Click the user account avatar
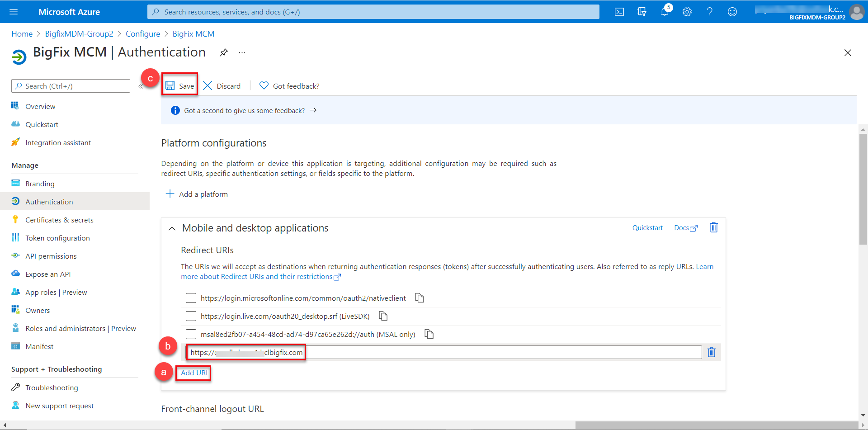 857,12
